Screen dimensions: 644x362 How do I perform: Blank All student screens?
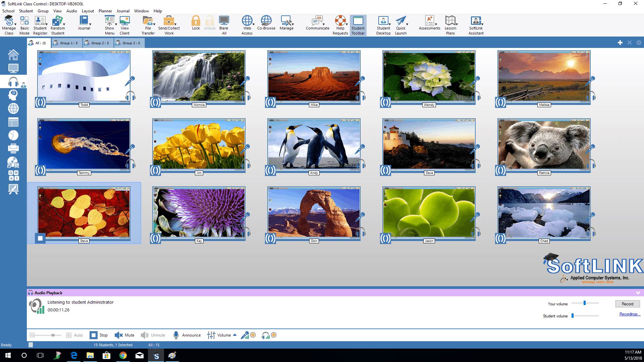click(224, 25)
